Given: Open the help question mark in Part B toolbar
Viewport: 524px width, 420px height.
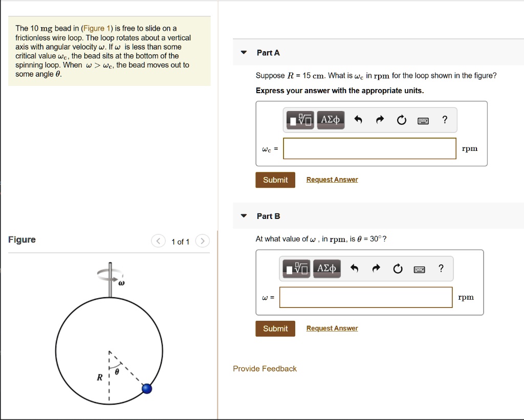Looking at the screenshot, I should [x=441, y=268].
